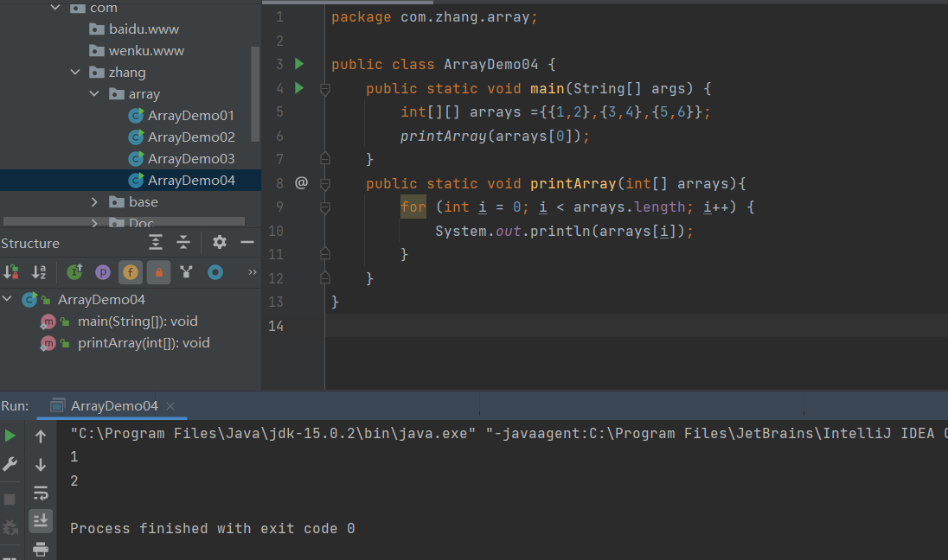The image size is (948, 560).
Task: Open ArrayDemo02 class file
Action: (182, 137)
